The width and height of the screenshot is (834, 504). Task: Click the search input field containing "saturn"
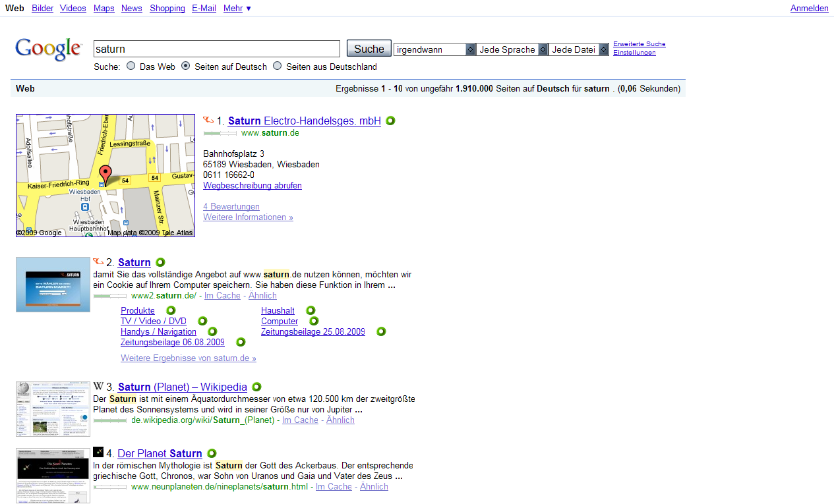coord(216,49)
